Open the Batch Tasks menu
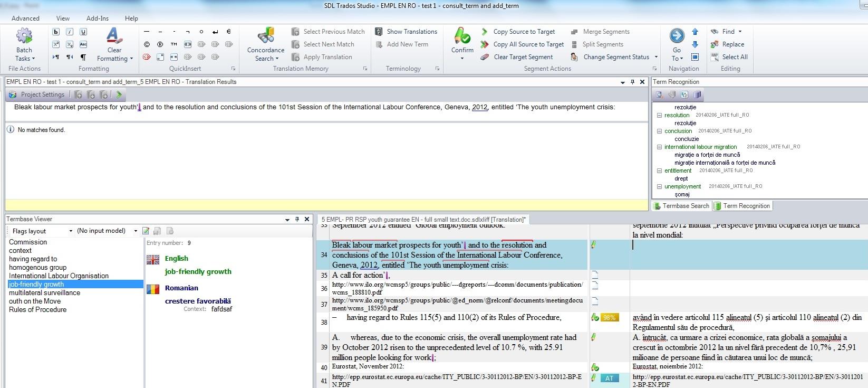 [x=24, y=45]
